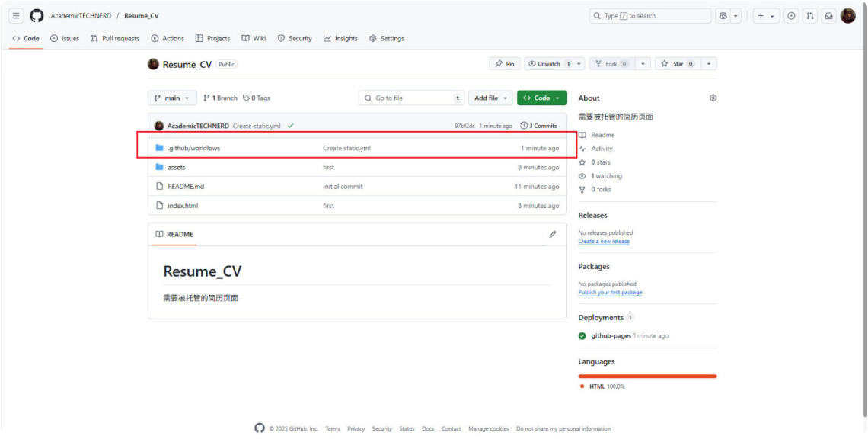Open AcademicTECHNERD owner breadcrumb link
Screen dimensions: 868x439
[x=81, y=16]
